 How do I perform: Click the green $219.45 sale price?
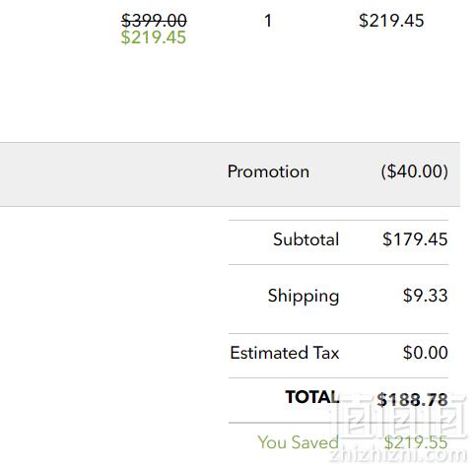(x=154, y=37)
